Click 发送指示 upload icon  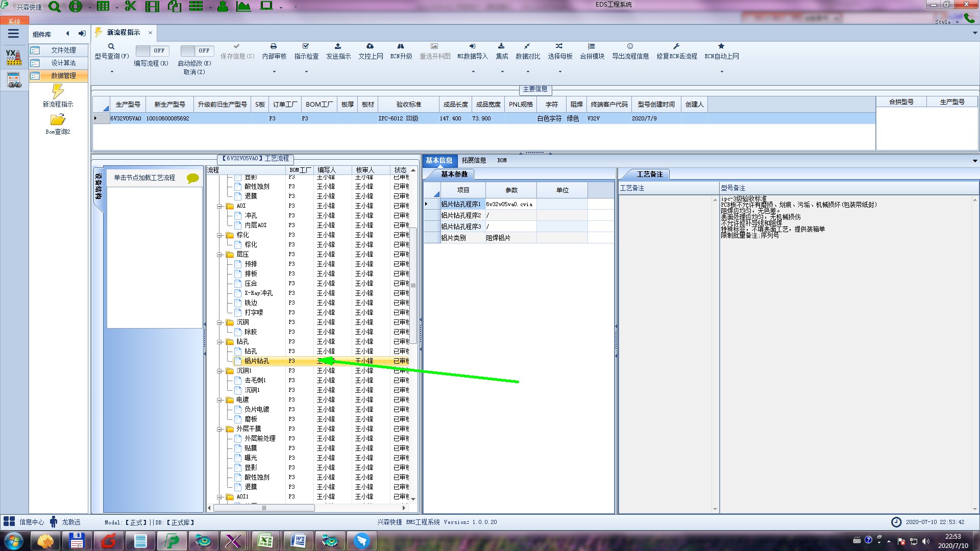click(x=338, y=46)
